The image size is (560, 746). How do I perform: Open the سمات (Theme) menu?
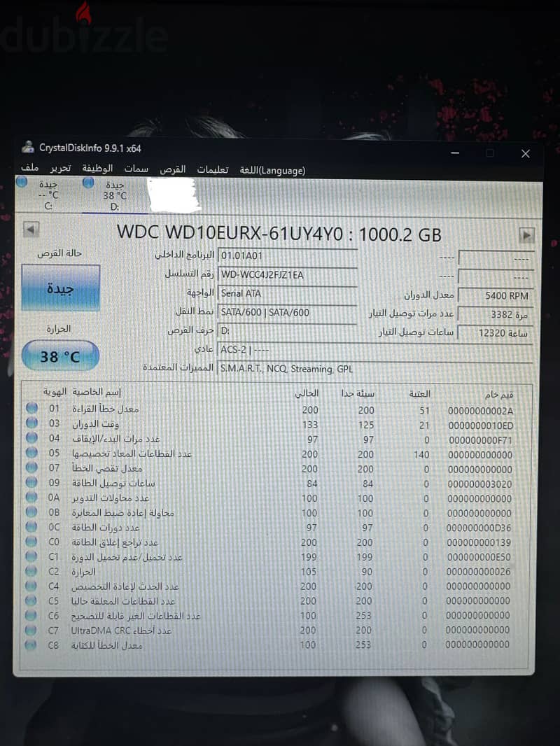click(x=136, y=169)
